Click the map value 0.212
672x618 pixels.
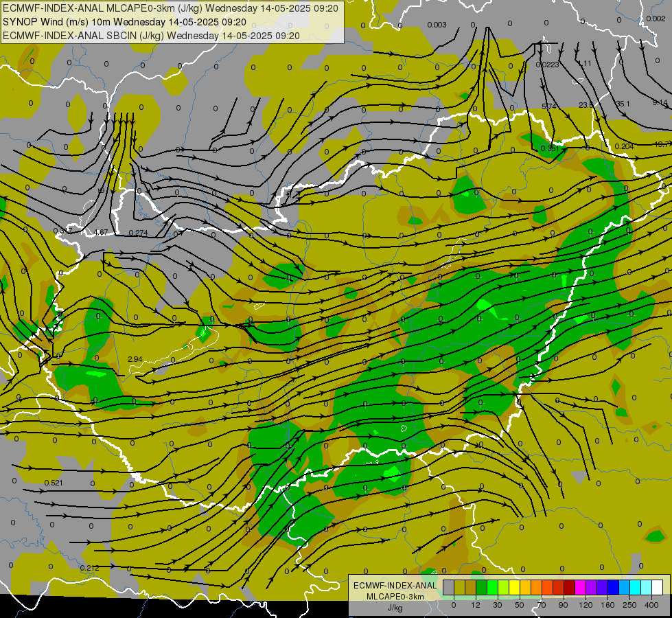click(x=89, y=568)
